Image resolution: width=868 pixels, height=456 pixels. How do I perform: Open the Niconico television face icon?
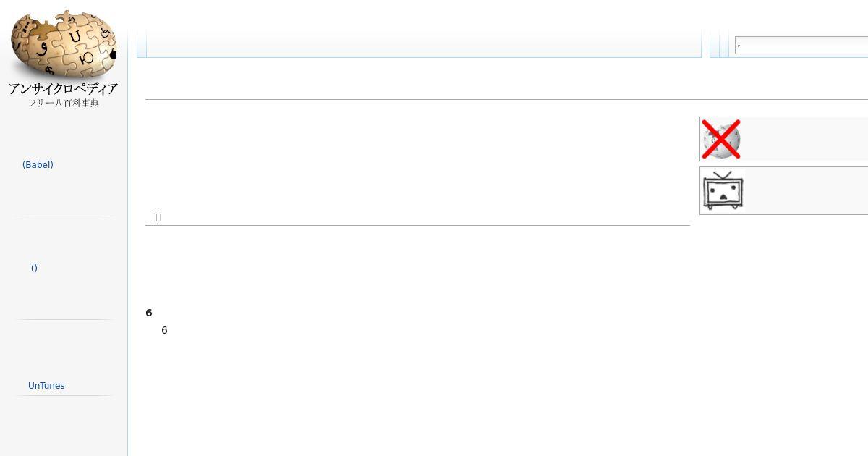(723, 191)
